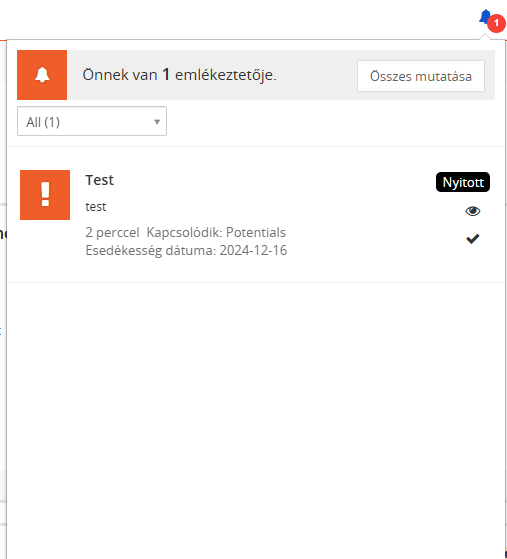
Task: Click the blue bell notification icon
Action: (485, 17)
